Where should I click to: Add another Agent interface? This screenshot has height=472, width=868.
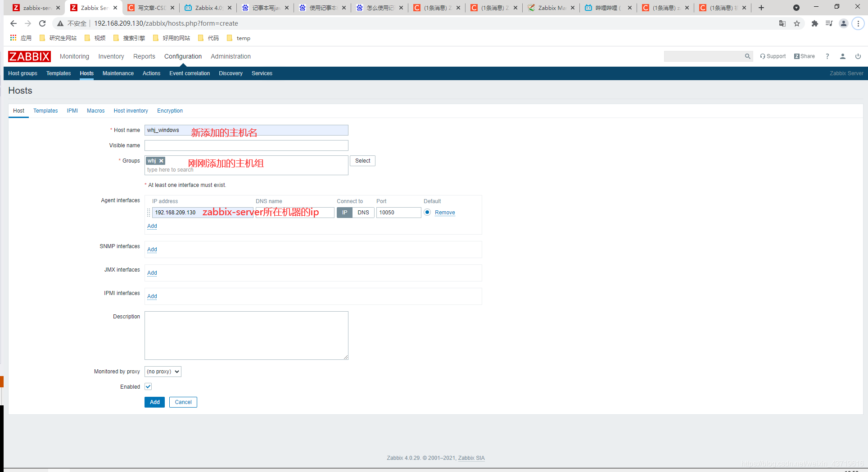tap(152, 226)
